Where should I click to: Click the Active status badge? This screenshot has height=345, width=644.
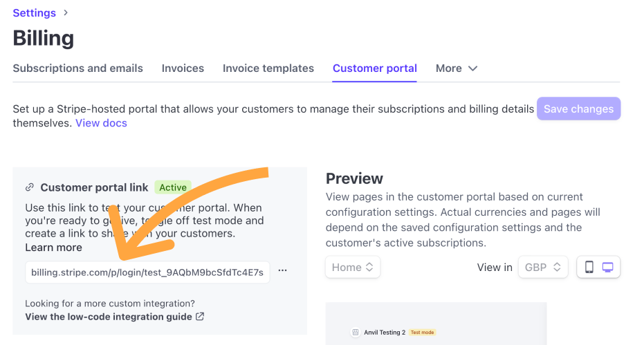pyautogui.click(x=173, y=187)
